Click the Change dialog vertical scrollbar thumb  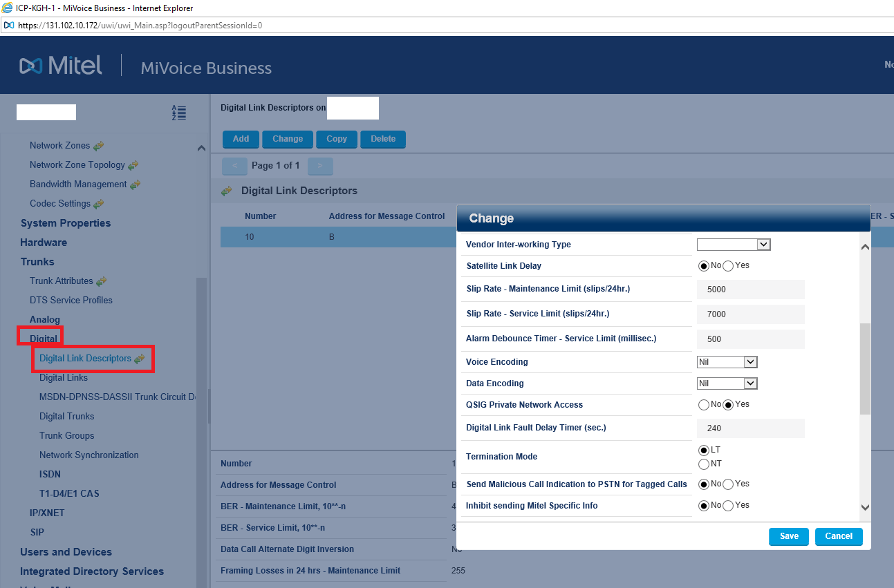point(865,369)
